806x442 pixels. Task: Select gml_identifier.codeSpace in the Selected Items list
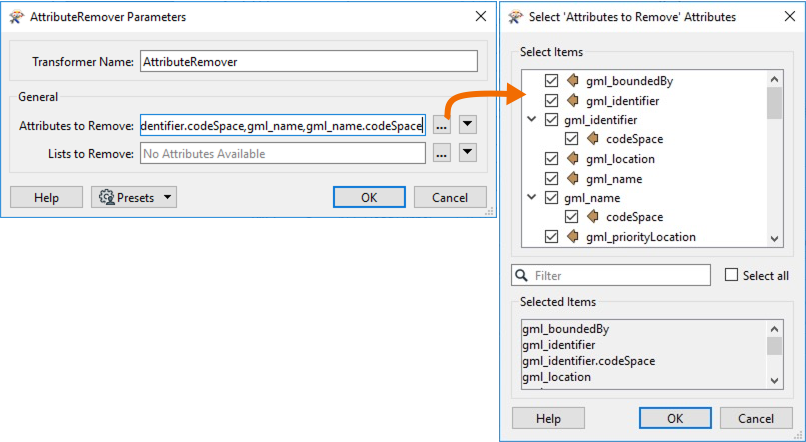coord(589,361)
